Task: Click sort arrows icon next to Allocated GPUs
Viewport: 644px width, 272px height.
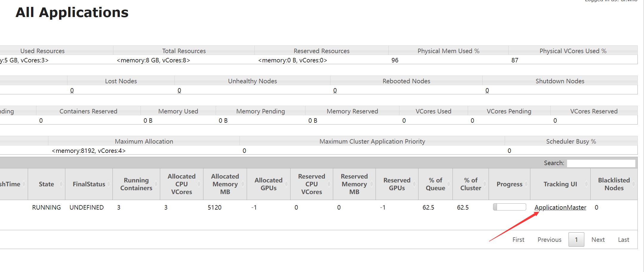Action: (286, 184)
